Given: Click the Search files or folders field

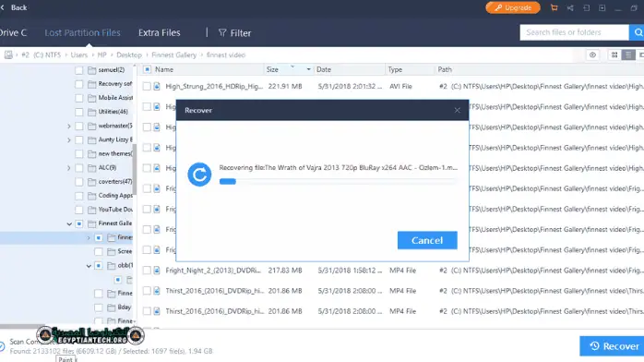Looking at the screenshot, I should tap(574, 32).
